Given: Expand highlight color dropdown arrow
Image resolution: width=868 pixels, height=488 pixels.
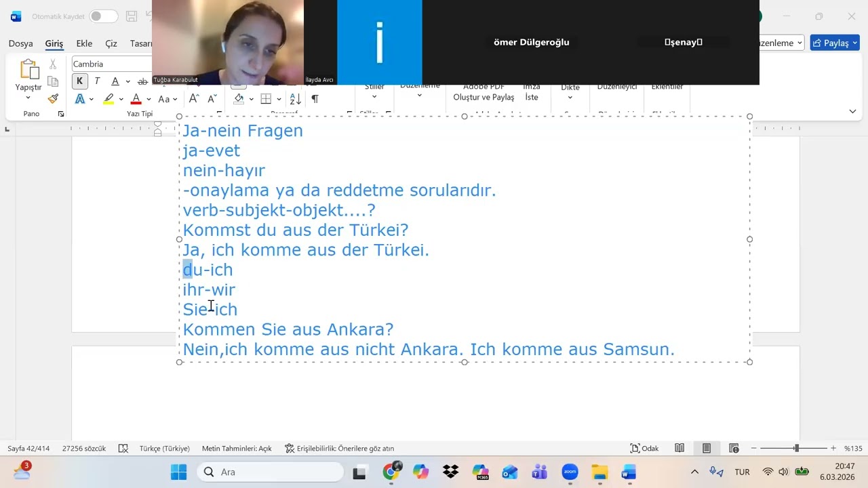Looking at the screenshot, I should [x=121, y=100].
